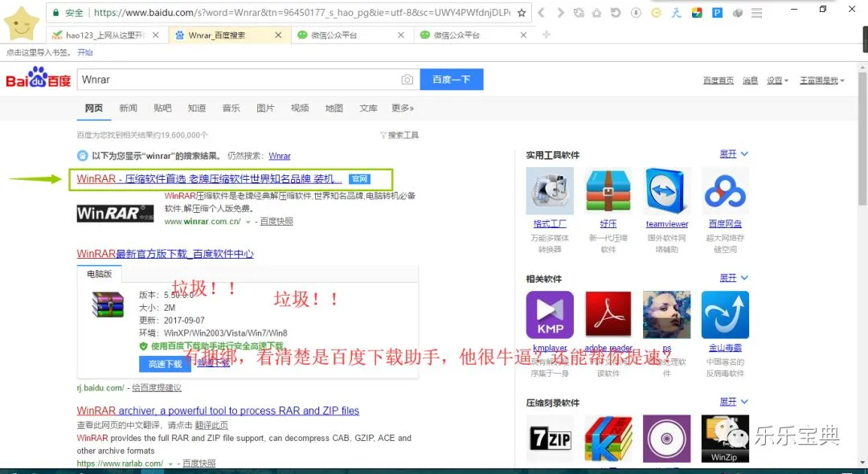Screen dimensions: 868x474
Task: Switch to the second 微信公众平台 tab
Action: pos(474,35)
